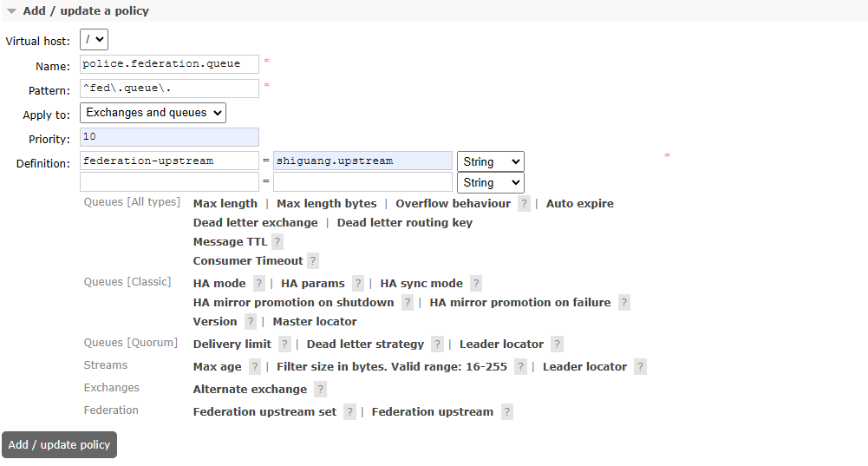The height and width of the screenshot is (466, 868).
Task: Focus the shiguang.upstream value field
Action: (x=362, y=161)
